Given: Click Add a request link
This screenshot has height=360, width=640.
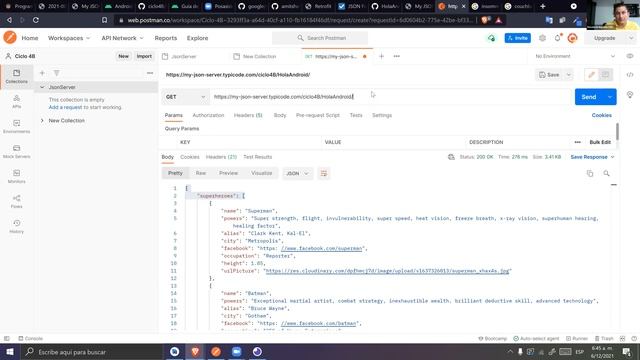Looking at the screenshot, I should (65, 107).
